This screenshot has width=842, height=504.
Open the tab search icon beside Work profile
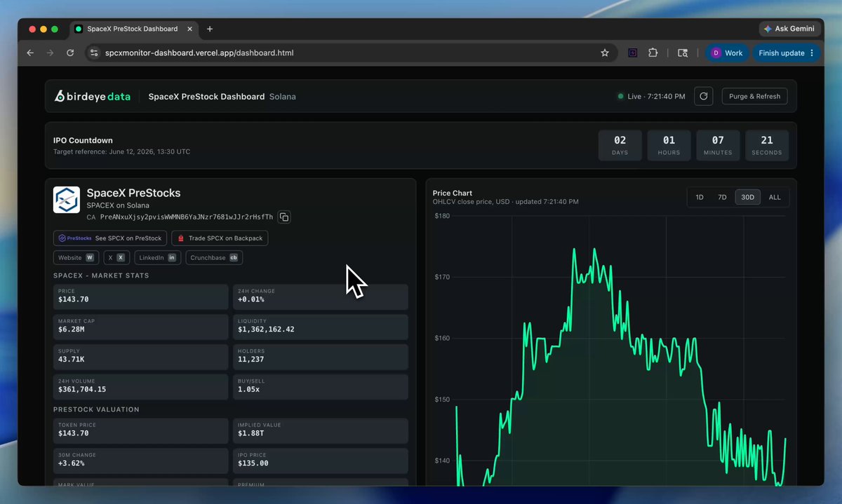pos(683,53)
